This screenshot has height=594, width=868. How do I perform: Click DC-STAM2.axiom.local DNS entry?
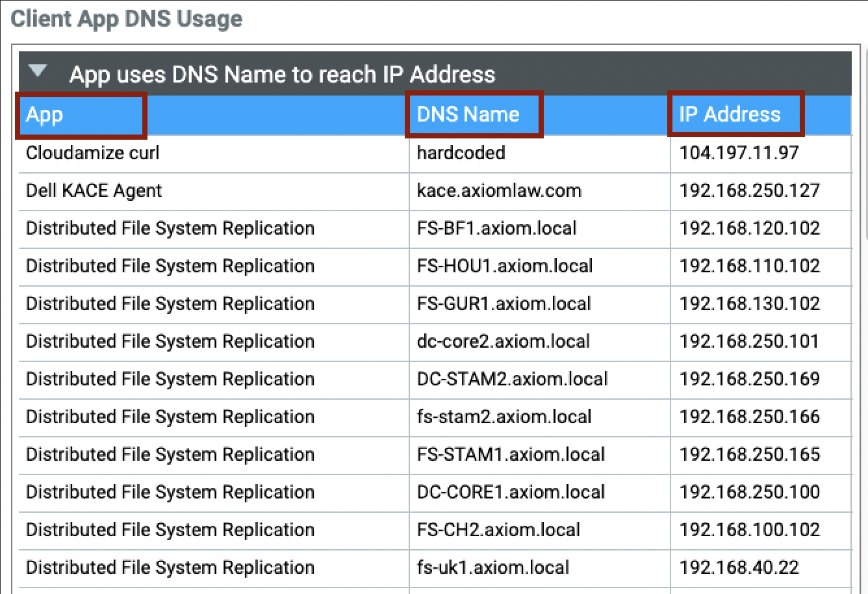512,380
